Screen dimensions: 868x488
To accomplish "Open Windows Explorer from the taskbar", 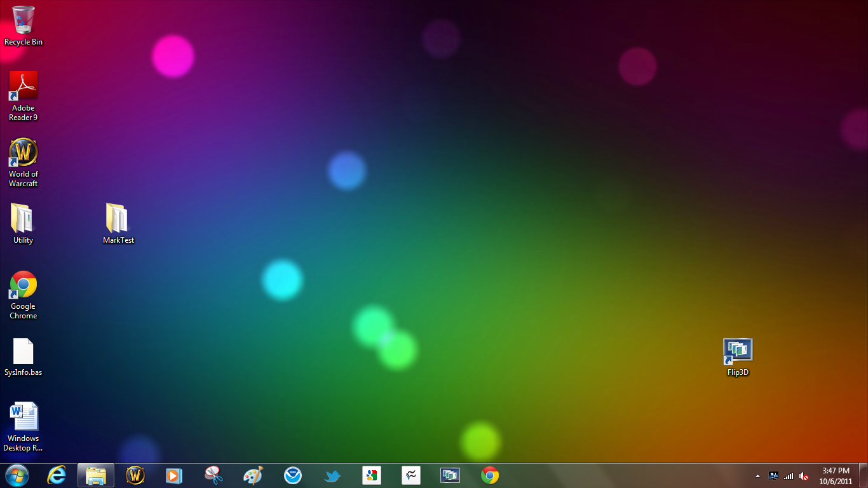I will point(96,475).
